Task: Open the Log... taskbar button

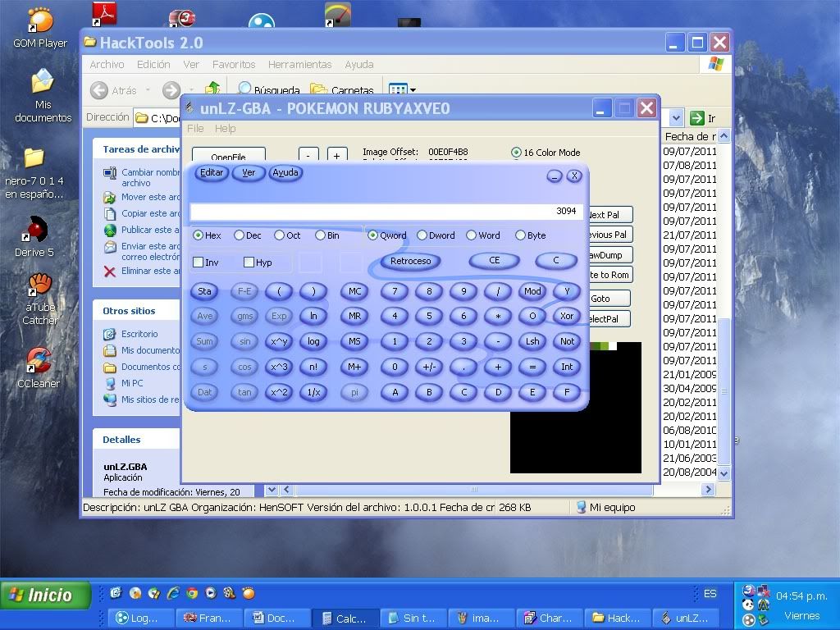Action: point(141,618)
